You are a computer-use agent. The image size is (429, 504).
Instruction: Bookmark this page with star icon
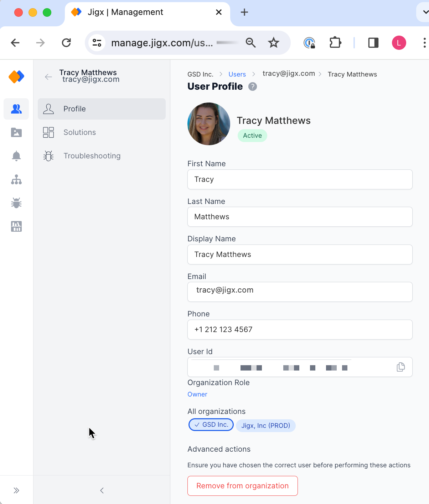[x=274, y=43]
